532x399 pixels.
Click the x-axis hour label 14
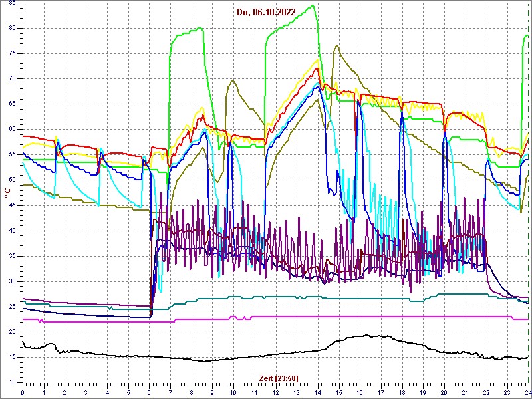[x=318, y=392]
